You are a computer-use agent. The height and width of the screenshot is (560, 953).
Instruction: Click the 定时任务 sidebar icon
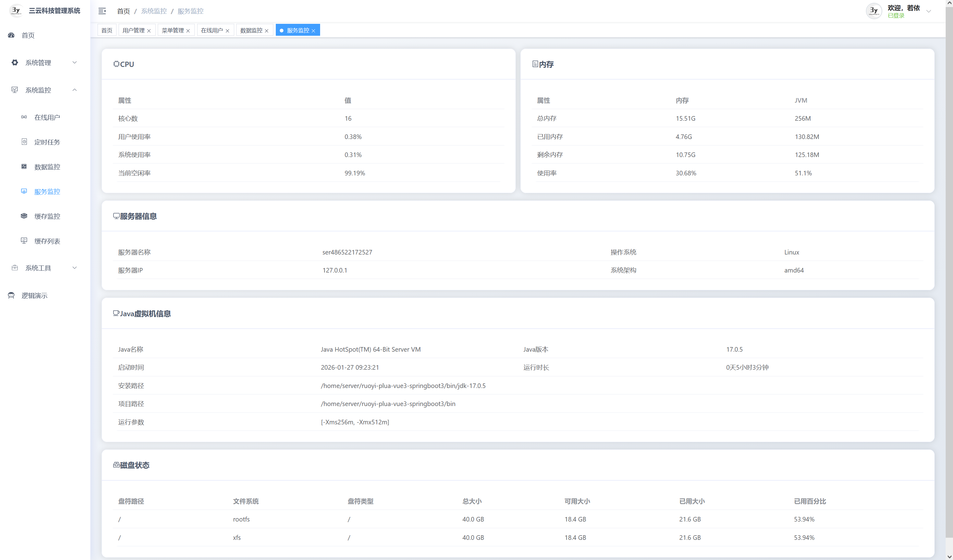[24, 142]
